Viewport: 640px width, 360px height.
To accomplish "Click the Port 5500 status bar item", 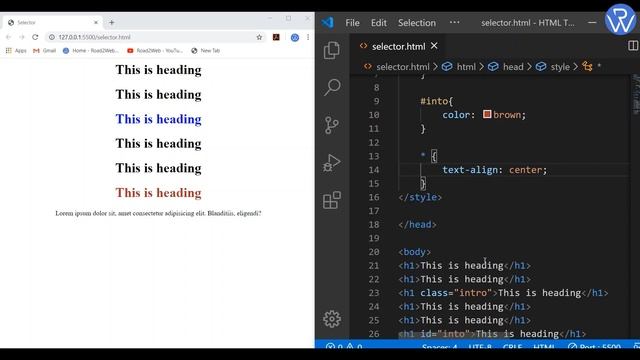I will tap(594, 346).
